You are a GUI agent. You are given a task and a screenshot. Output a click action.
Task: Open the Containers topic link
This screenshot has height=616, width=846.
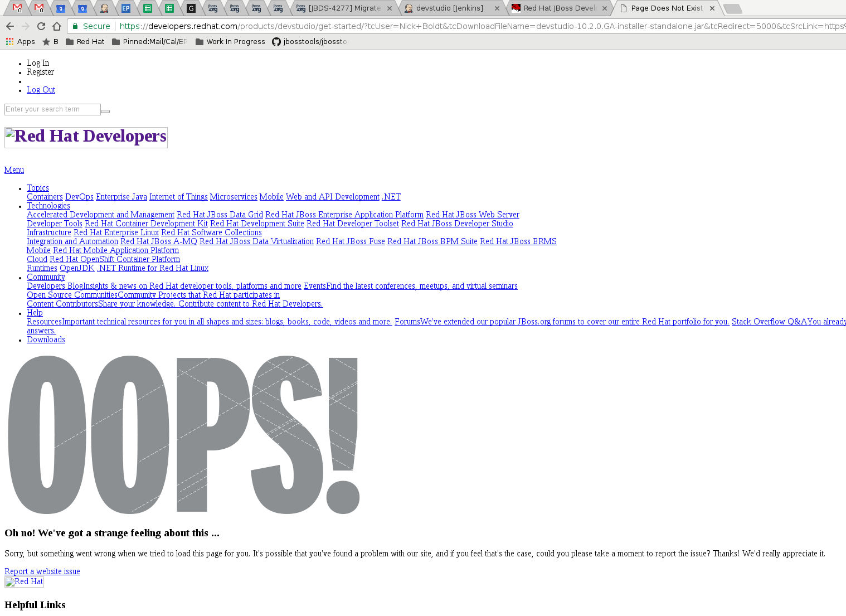point(45,197)
